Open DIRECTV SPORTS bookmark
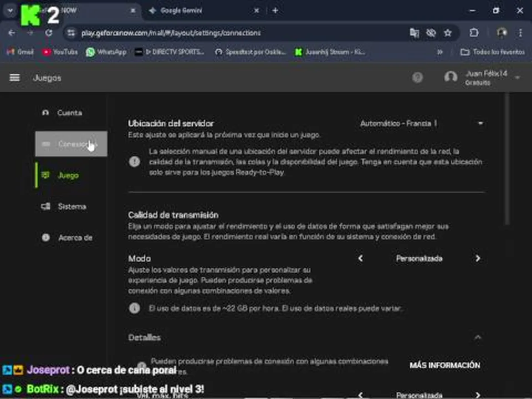The height and width of the screenshot is (399, 532). 170,52
